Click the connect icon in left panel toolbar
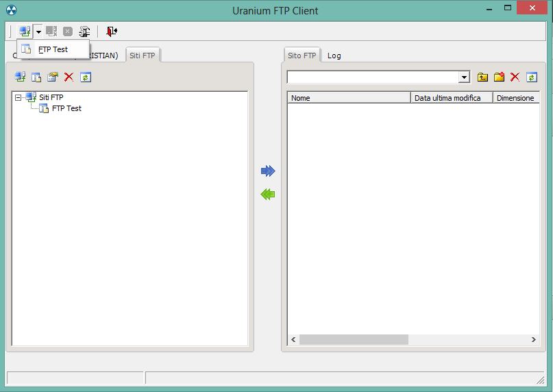 click(x=20, y=77)
